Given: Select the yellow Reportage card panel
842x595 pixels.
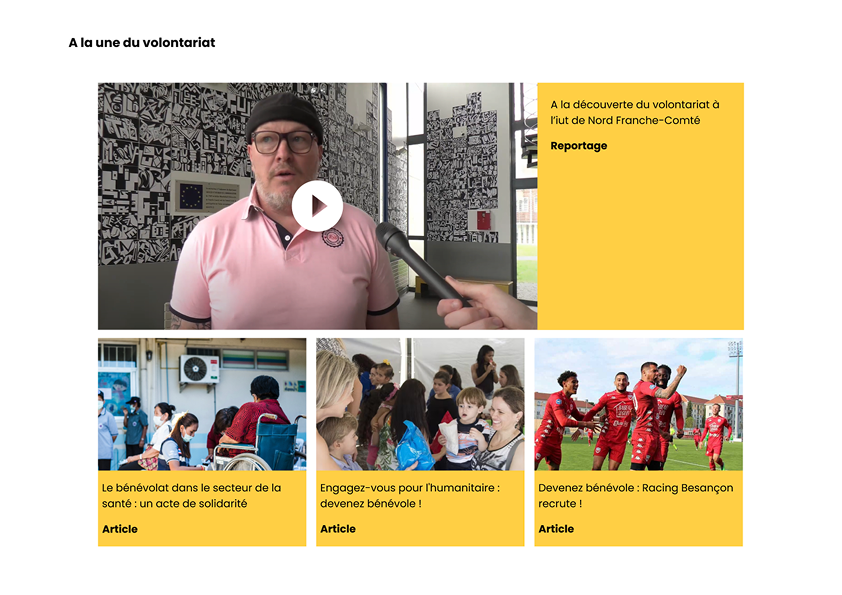Looking at the screenshot, I should pyautogui.click(x=641, y=206).
